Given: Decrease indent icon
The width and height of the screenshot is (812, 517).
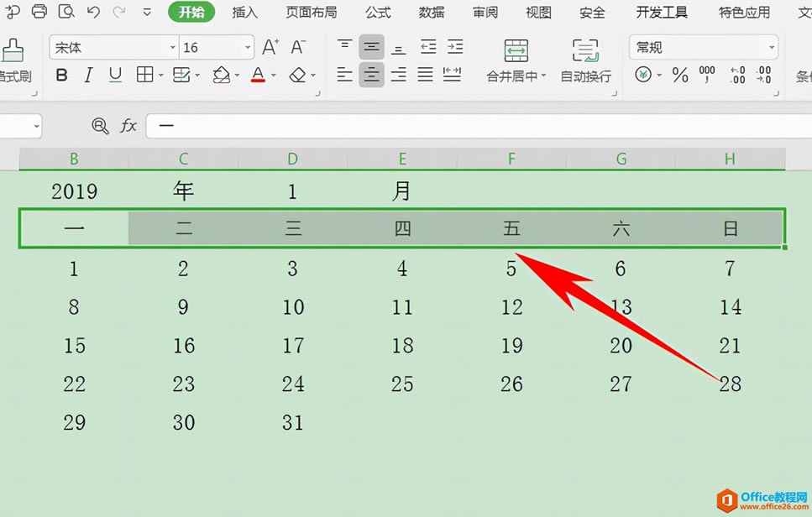Looking at the screenshot, I should [x=428, y=47].
